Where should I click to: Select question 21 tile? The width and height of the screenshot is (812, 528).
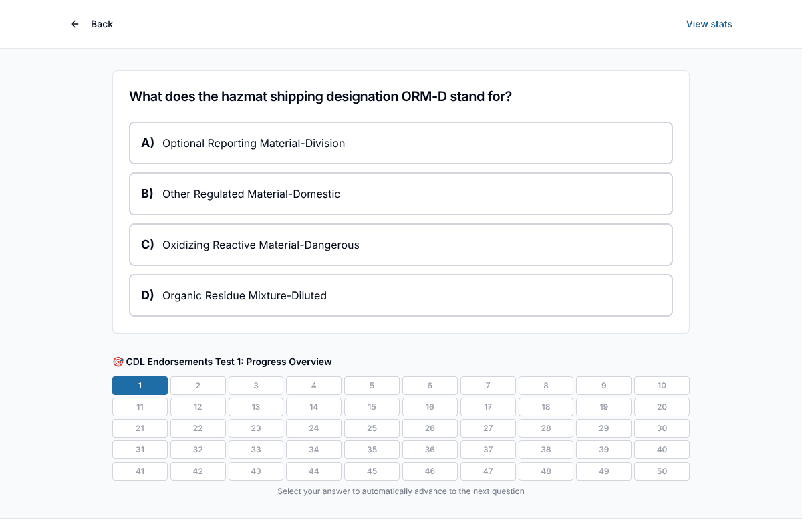[140, 428]
